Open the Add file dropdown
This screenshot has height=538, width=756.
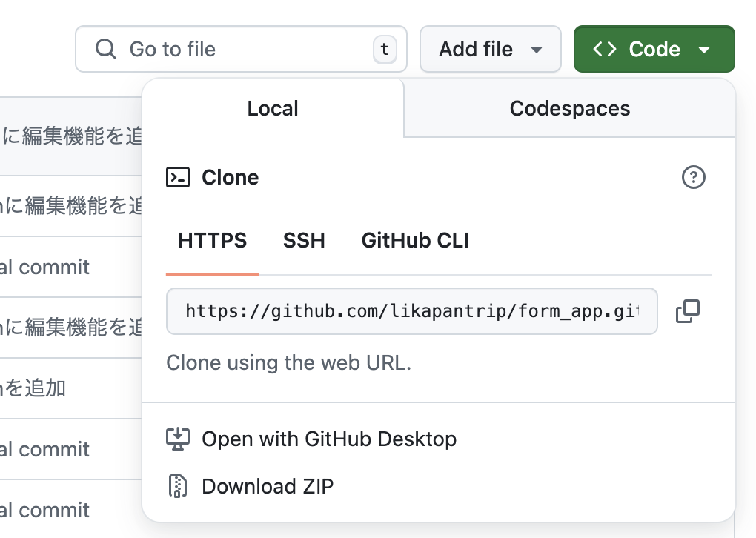tap(490, 48)
